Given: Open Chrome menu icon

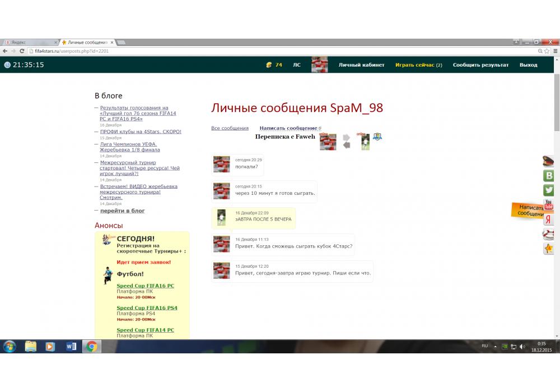Looking at the screenshot, I should coord(556,51).
